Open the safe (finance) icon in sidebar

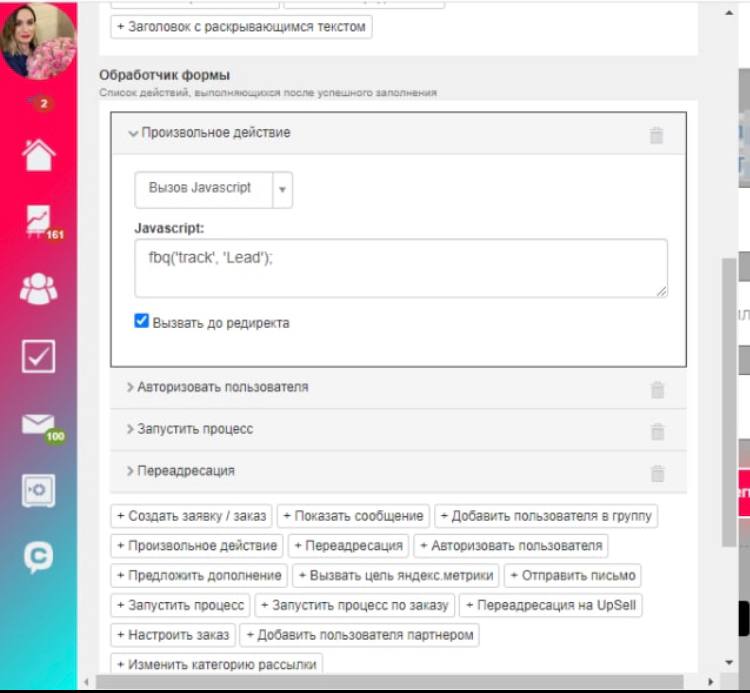pos(38,490)
